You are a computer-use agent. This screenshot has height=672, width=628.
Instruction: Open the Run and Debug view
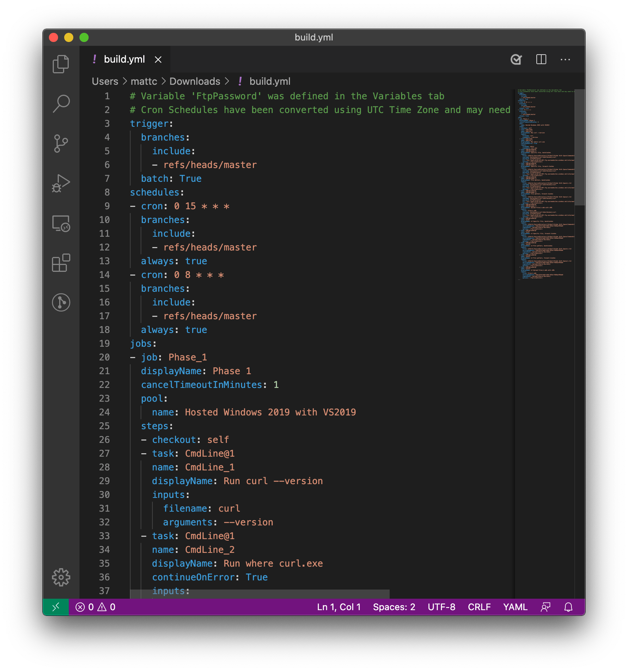pos(61,183)
